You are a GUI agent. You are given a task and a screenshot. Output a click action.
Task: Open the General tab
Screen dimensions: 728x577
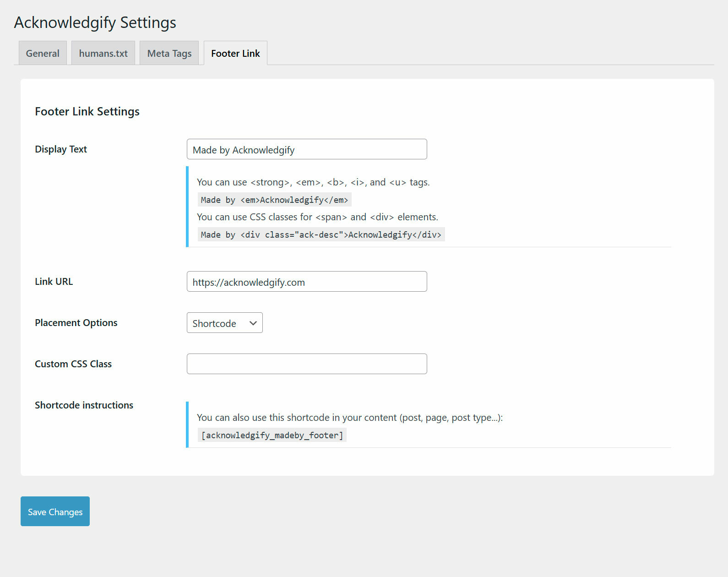click(x=43, y=53)
